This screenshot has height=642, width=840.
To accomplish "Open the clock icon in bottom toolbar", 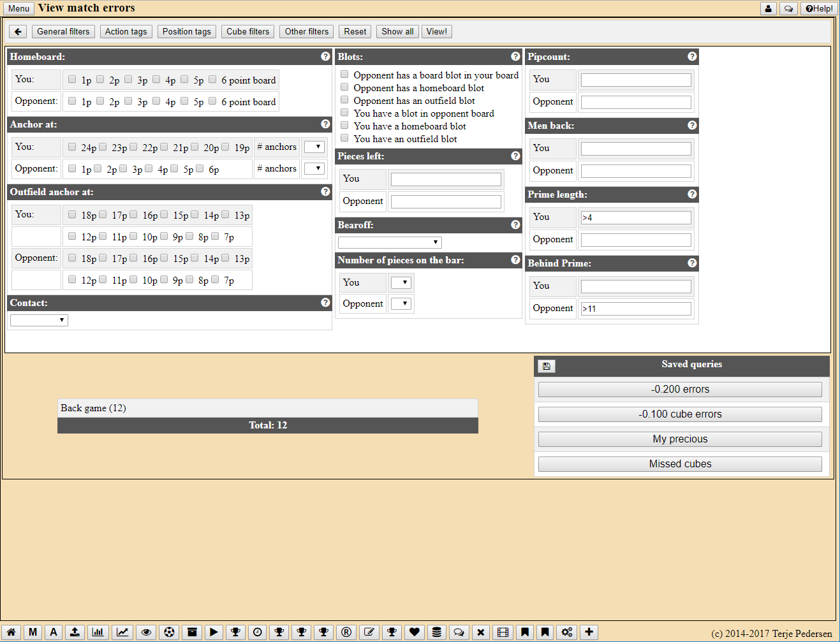I will coord(257,632).
